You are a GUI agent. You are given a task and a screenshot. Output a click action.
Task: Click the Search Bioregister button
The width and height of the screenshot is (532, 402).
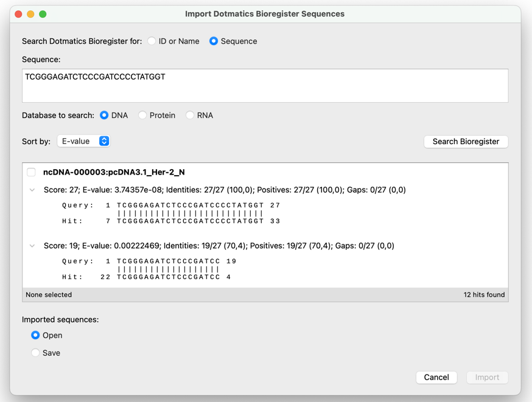(x=466, y=141)
